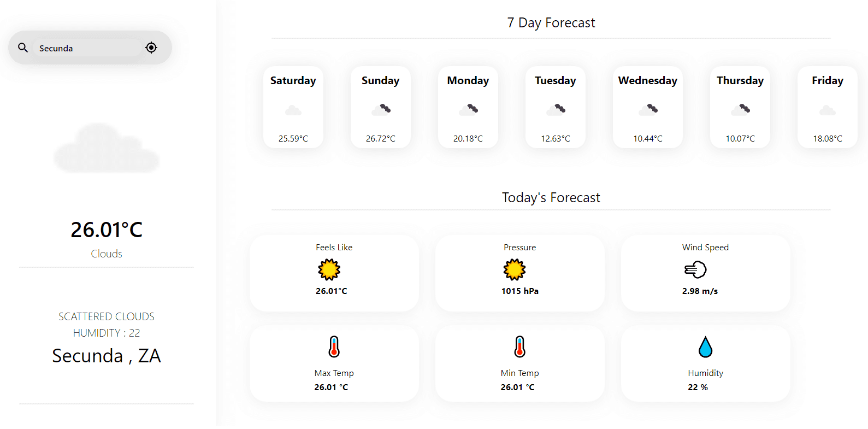The width and height of the screenshot is (868, 429).
Task: Focus the city search field containing Secunda
Action: [x=87, y=48]
